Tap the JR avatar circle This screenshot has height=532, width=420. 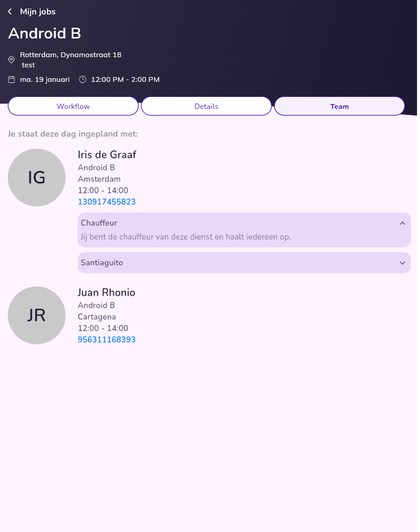[x=37, y=315]
